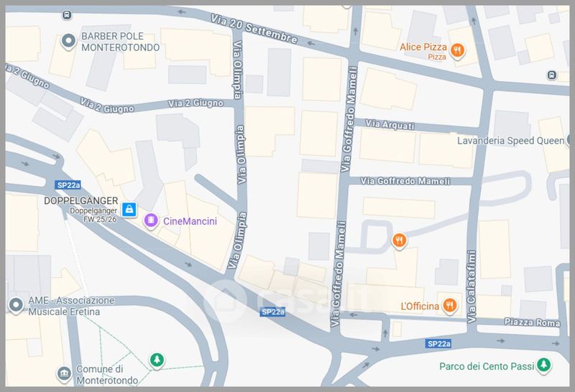
Task: Click the L'Officina restaurant pin
Action: (450, 306)
